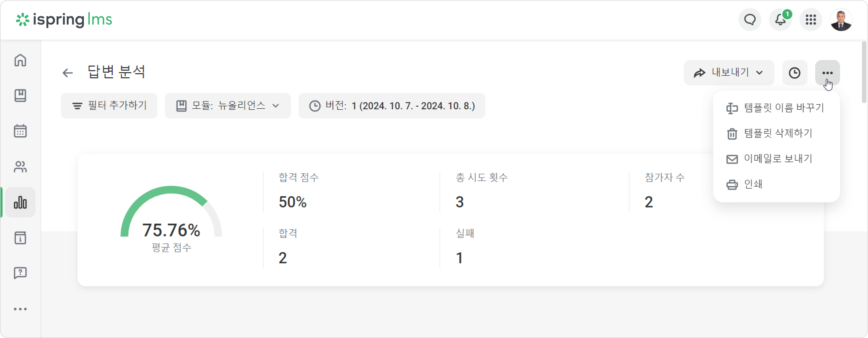Open the user profile avatar
The height and width of the screenshot is (338, 868).
(x=841, y=20)
